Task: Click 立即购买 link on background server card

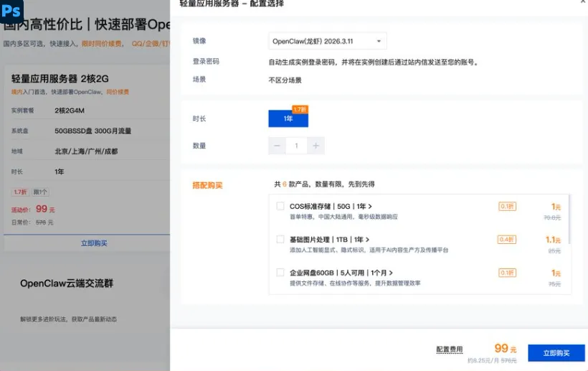Action: (94, 243)
